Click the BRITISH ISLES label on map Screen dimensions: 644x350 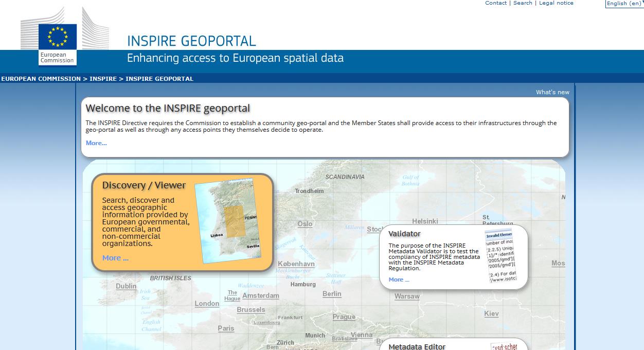(170, 278)
